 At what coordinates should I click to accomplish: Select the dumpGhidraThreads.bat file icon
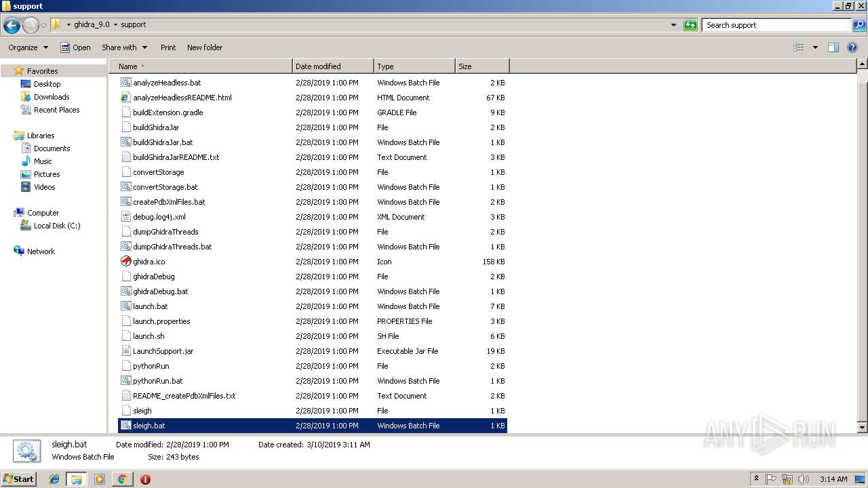125,247
